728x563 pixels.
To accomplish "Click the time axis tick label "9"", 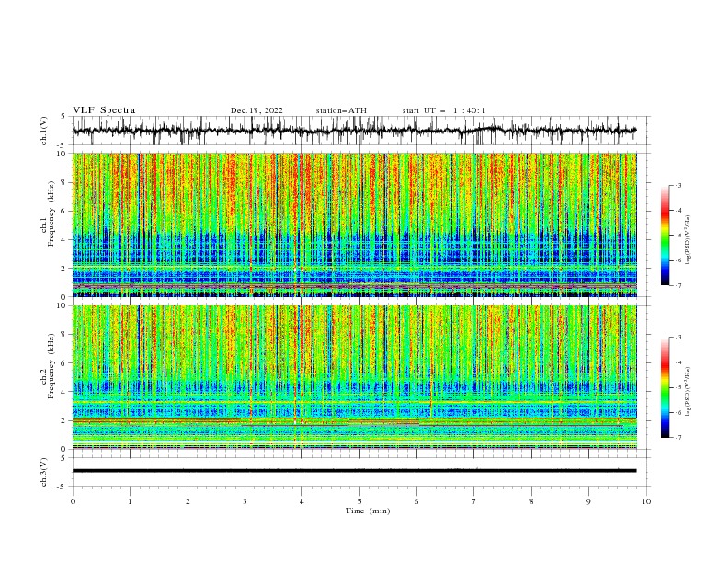I will tap(588, 501).
